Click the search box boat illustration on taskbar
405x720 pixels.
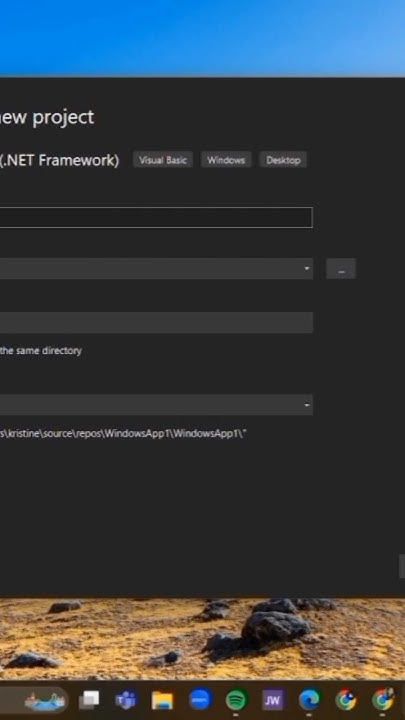coord(46,701)
